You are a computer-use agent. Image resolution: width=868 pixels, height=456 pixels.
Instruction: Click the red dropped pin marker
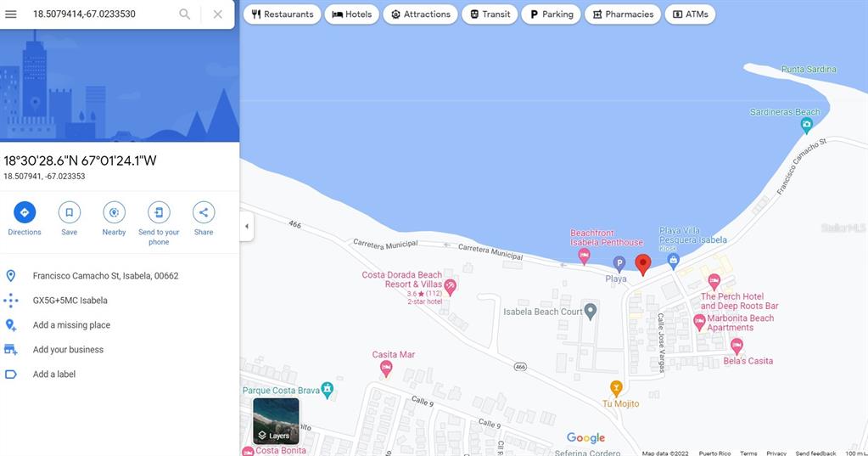tap(643, 264)
